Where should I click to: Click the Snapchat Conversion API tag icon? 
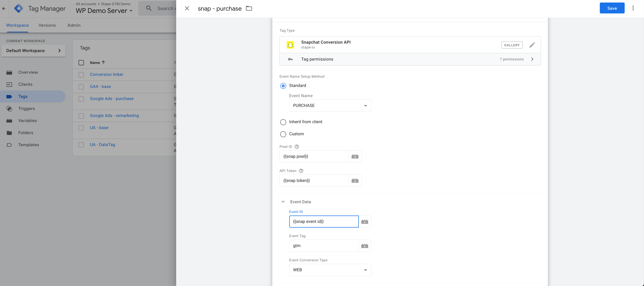tap(290, 44)
